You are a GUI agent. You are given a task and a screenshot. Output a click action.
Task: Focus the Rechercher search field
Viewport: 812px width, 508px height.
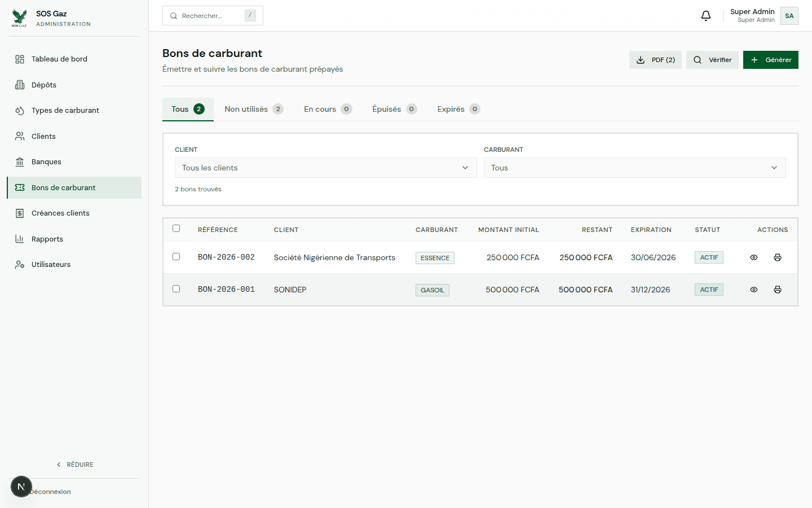click(x=213, y=16)
